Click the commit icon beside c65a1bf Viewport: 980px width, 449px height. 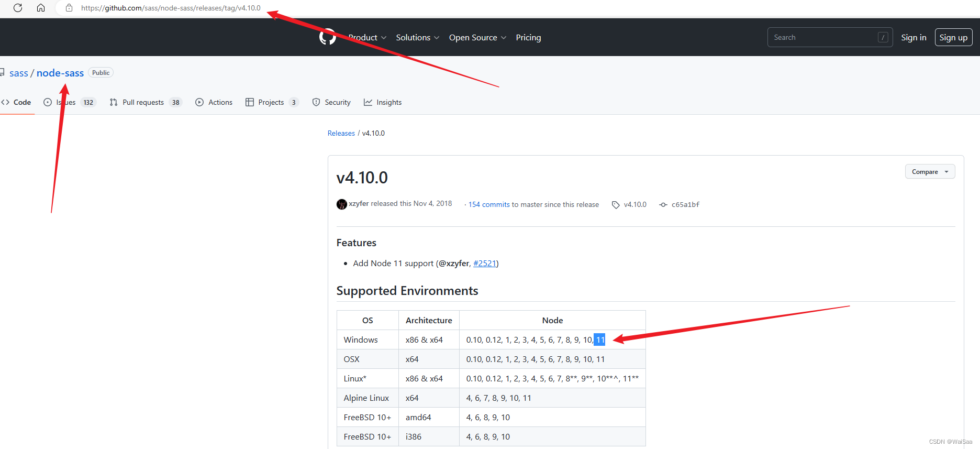(663, 205)
